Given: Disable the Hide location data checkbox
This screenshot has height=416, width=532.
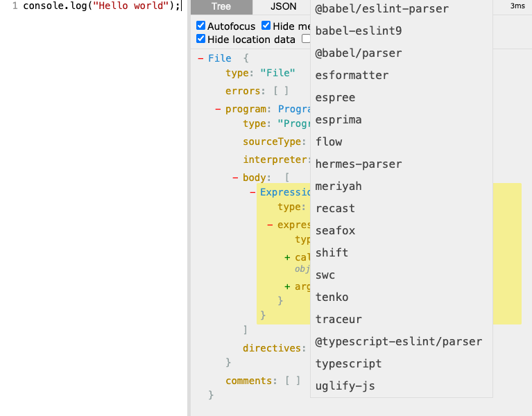Looking at the screenshot, I should (201, 40).
